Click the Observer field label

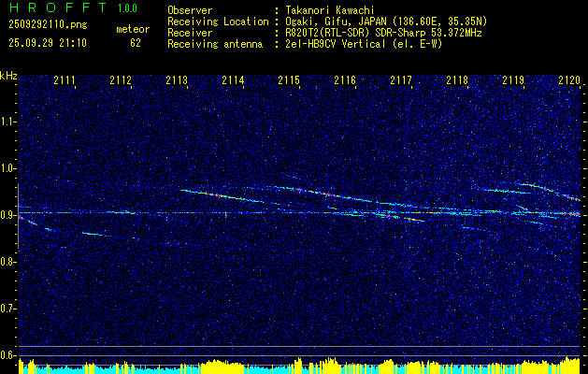click(190, 10)
